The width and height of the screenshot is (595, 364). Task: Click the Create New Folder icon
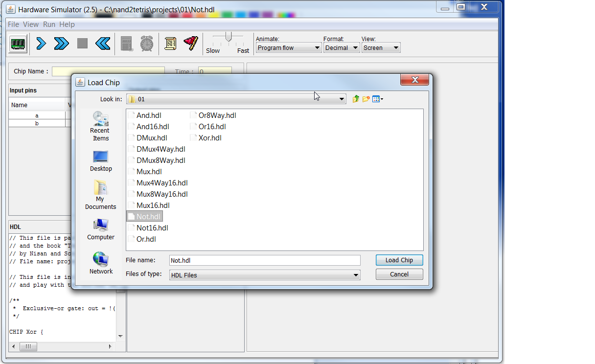coord(366,99)
